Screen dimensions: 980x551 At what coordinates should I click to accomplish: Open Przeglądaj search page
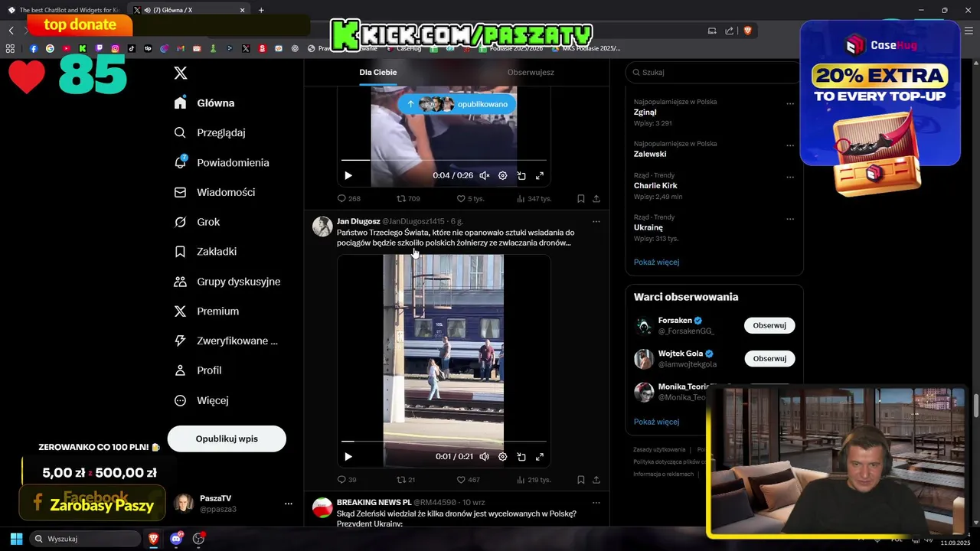pyautogui.click(x=210, y=132)
